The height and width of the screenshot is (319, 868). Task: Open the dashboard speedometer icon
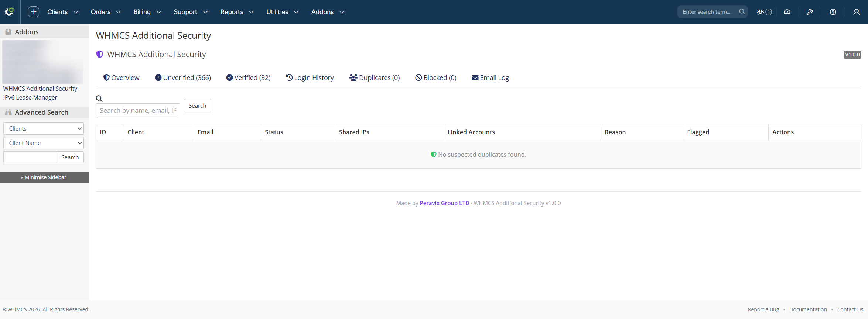[x=787, y=12]
